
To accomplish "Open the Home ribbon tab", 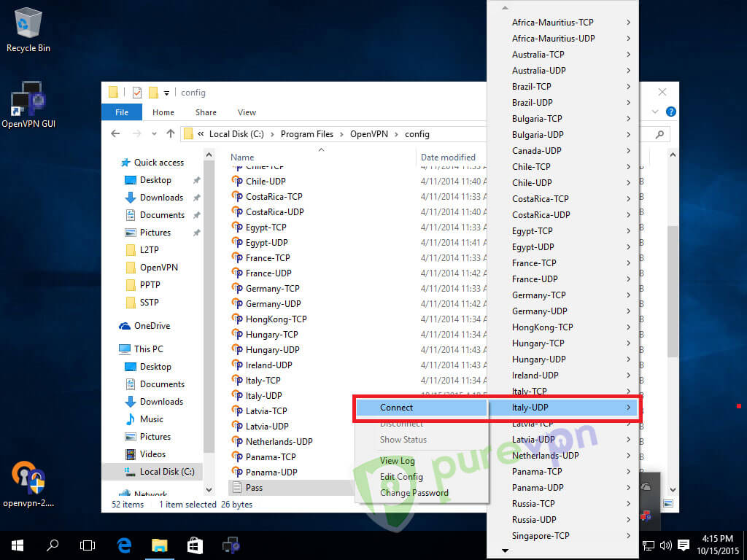I will point(163,112).
